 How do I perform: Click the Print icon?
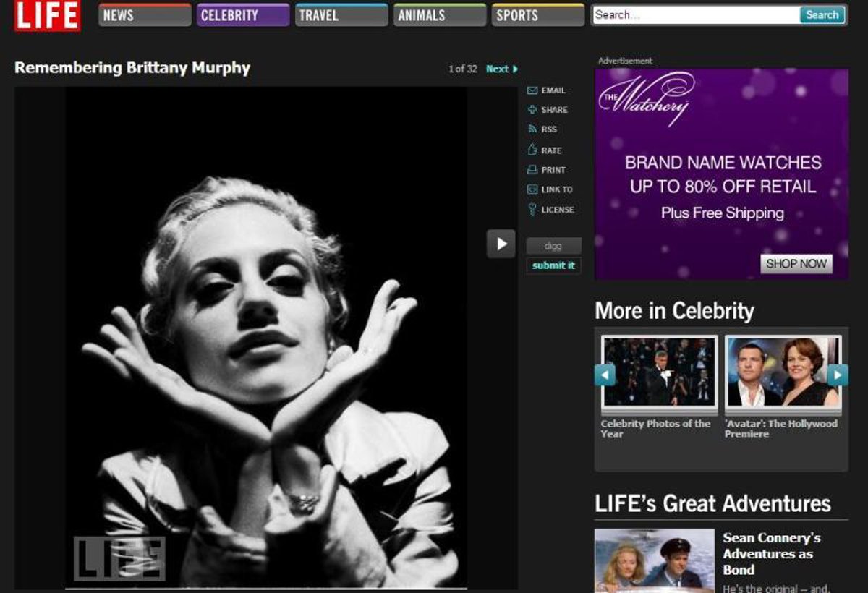point(532,170)
